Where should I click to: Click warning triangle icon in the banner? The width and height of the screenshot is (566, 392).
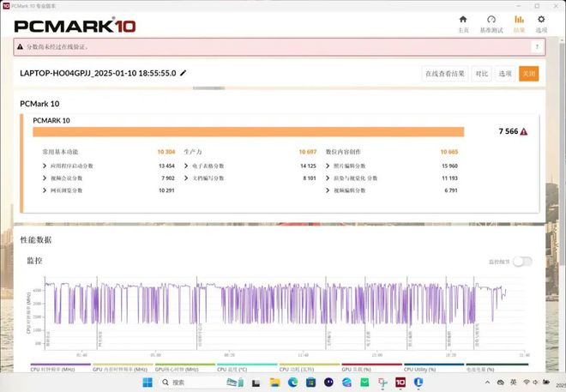tap(21, 47)
